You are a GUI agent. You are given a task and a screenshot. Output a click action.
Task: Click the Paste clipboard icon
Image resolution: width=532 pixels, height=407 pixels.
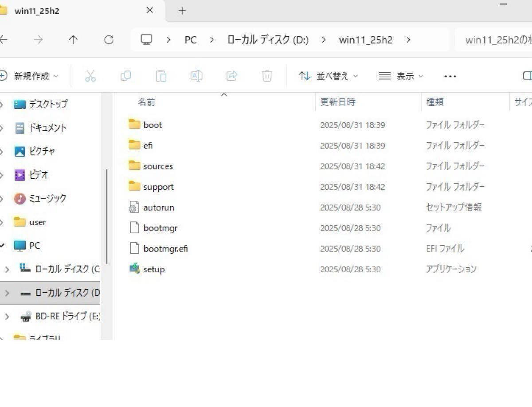161,76
